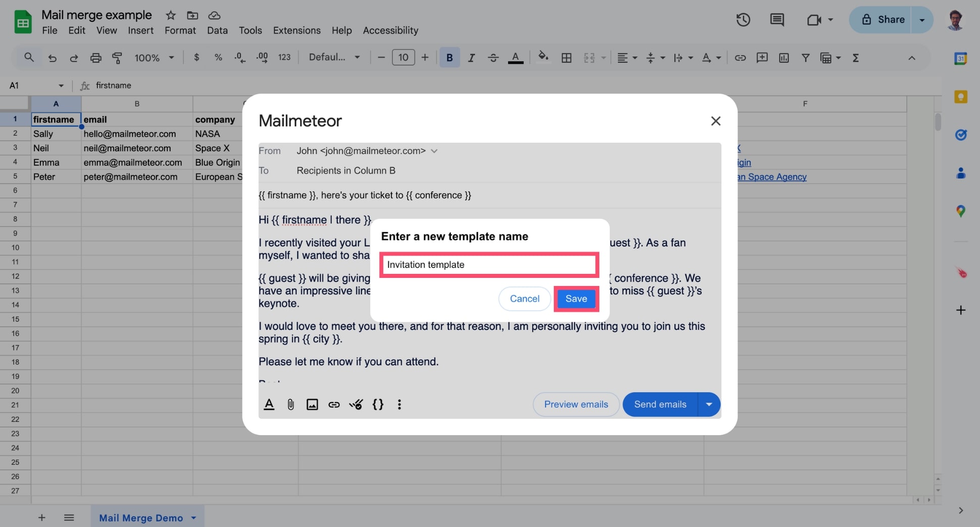The height and width of the screenshot is (527, 980).
Task: Open the comments panel icon
Action: pos(777,20)
